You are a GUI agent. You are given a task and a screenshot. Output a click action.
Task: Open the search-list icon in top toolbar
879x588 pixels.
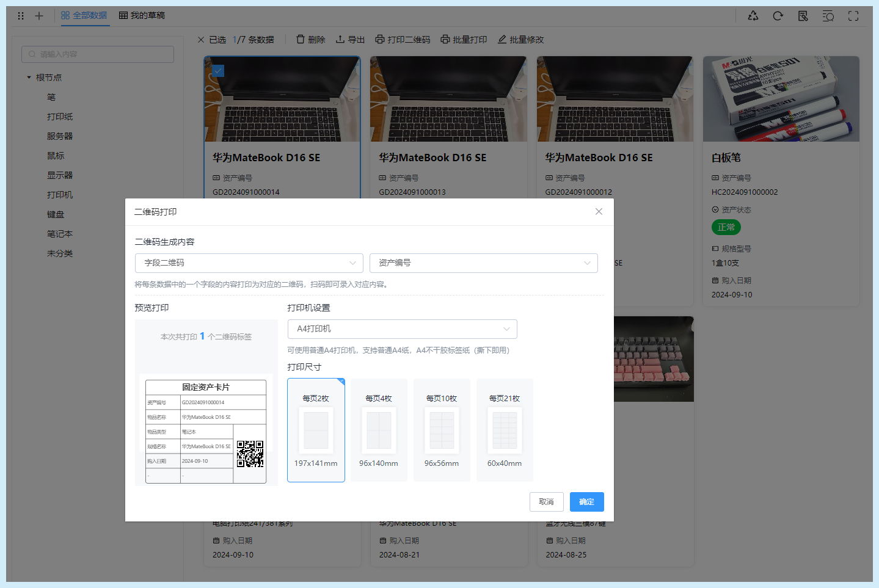828,16
